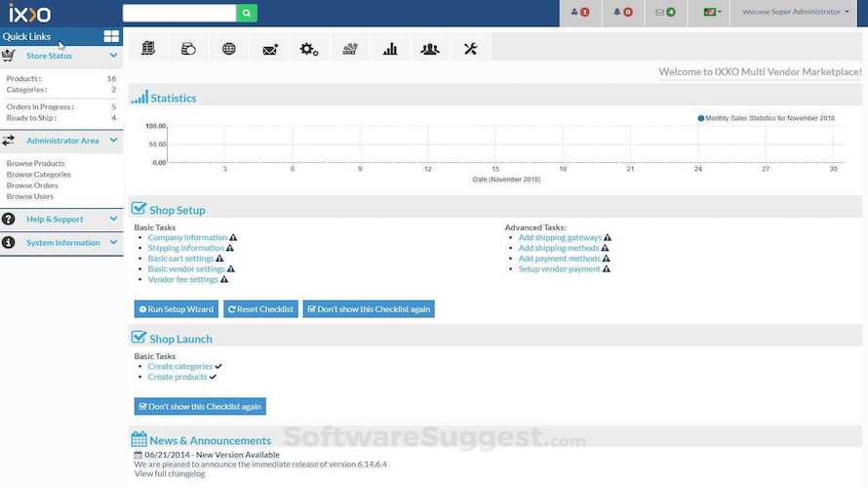Open Browse Orders link
Viewport: 868px width, 488px height.
[32, 185]
